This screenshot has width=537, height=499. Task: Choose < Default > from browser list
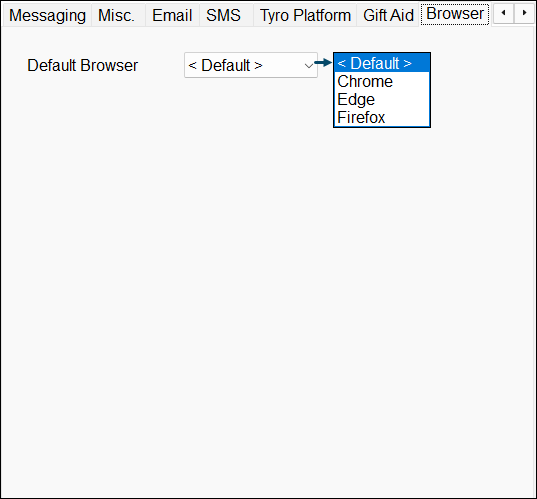(382, 63)
